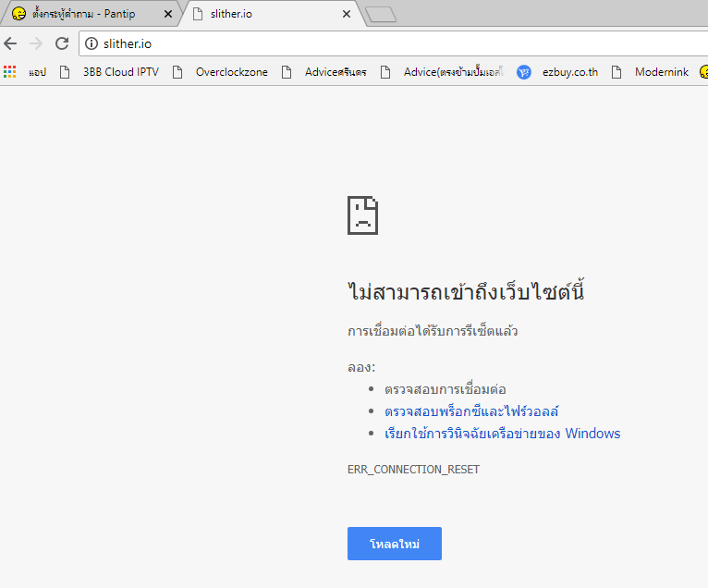Click the ERR_CONNECTION_RESET error code text
Screen dimensions: 708x588
pos(413,470)
